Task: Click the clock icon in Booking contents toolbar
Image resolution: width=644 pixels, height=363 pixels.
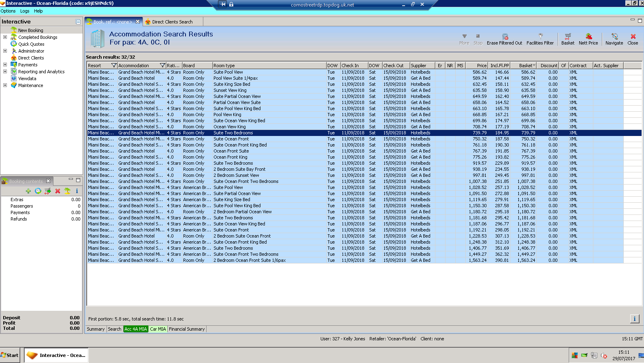Action: [38, 191]
